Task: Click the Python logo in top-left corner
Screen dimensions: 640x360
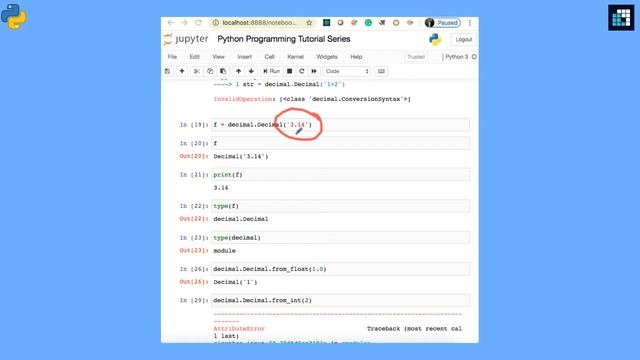Action: [13, 16]
